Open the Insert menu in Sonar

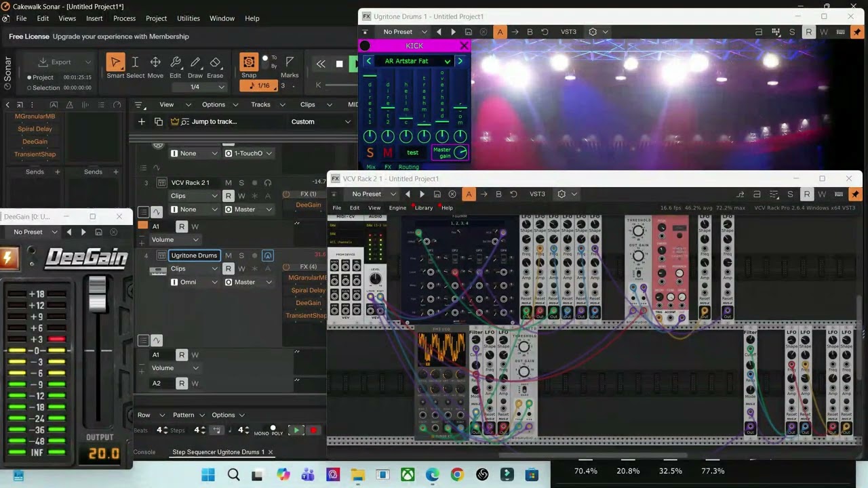(x=94, y=18)
